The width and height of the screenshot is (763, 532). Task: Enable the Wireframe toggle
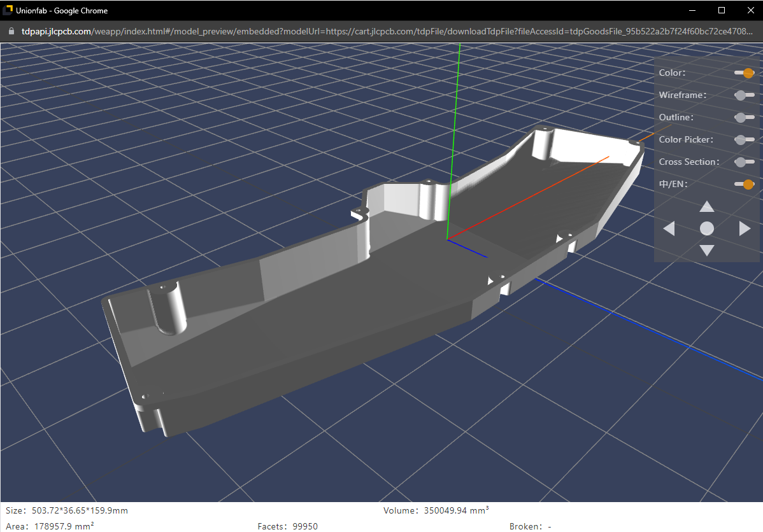click(744, 95)
